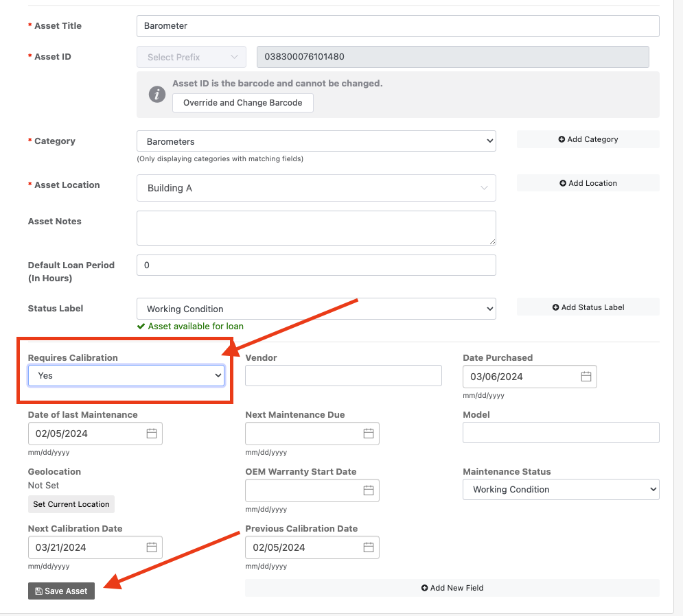683x616 pixels.
Task: Click the Save Asset button
Action: click(x=62, y=591)
